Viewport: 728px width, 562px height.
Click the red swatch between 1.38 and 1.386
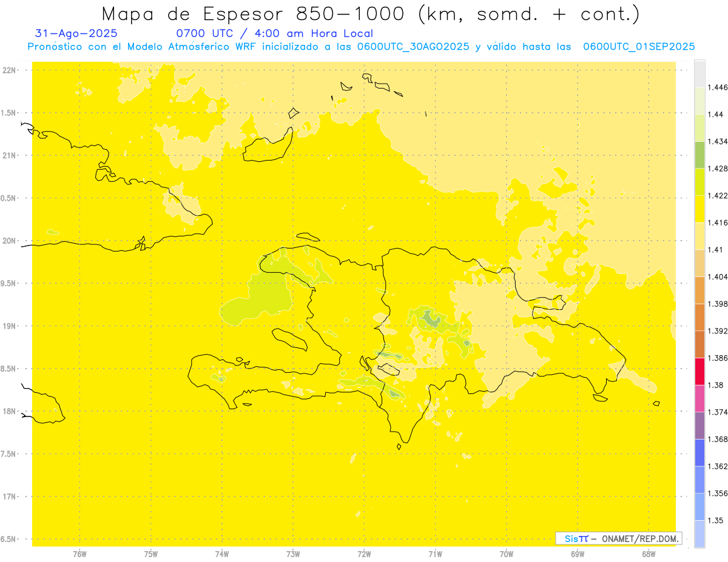click(699, 372)
